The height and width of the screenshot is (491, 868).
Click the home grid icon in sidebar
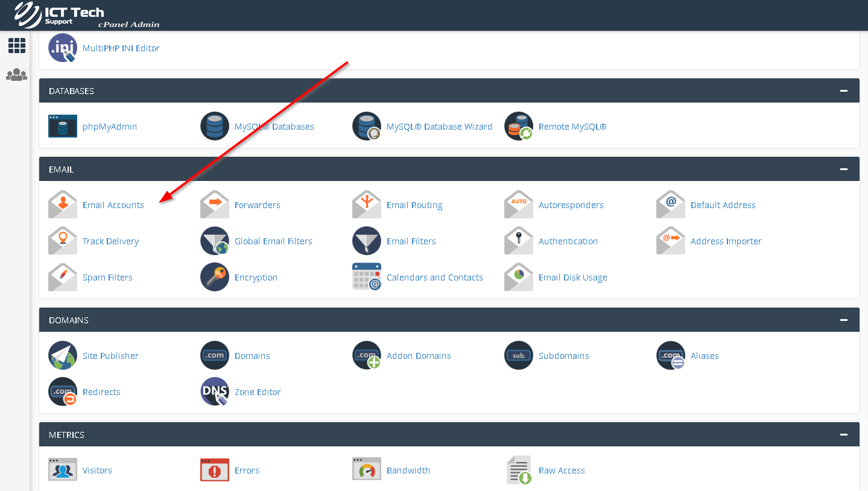pyautogui.click(x=16, y=45)
